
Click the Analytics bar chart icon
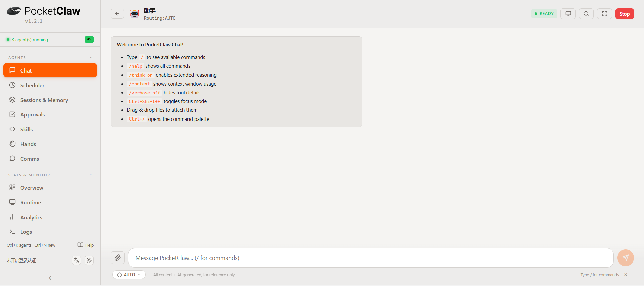pyautogui.click(x=12, y=217)
